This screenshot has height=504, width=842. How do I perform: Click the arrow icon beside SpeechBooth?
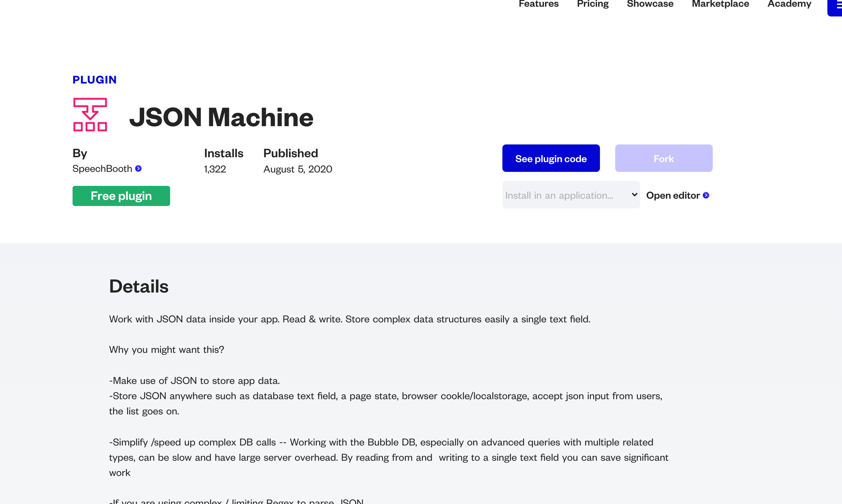click(138, 169)
